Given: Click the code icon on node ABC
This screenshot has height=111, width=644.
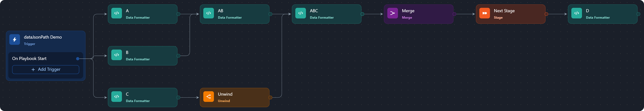Looking at the screenshot, I should pyautogui.click(x=300, y=13).
